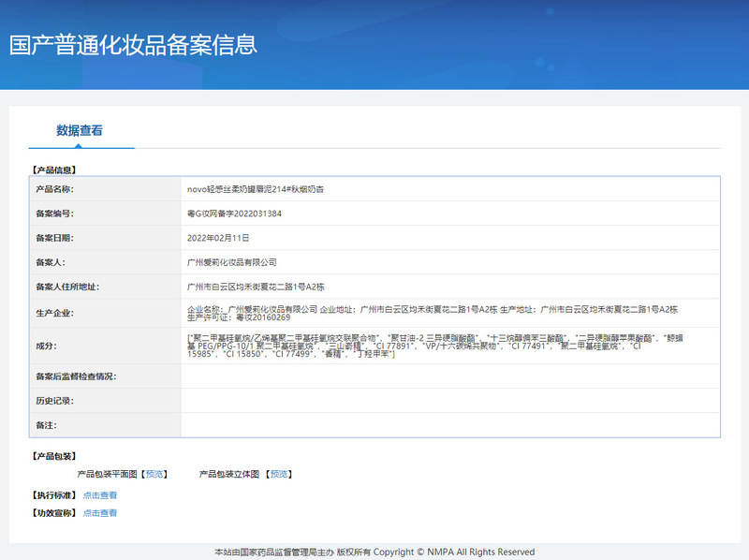The width and height of the screenshot is (749, 560).
Task: Click the 生产企业 details text with 生产许可证 number
Action: point(433,314)
